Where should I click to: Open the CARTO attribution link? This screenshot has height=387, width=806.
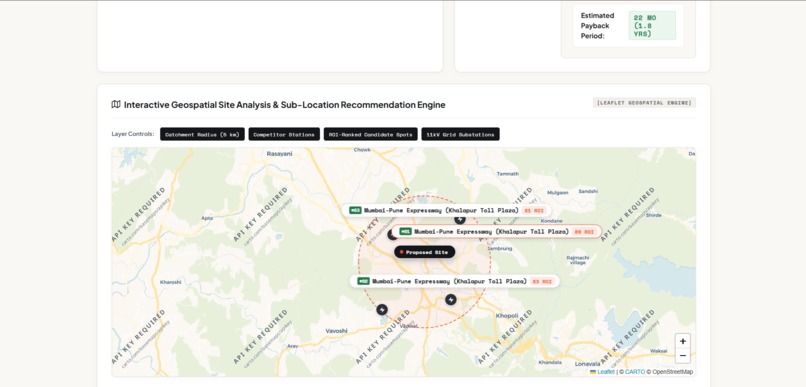tap(635, 372)
